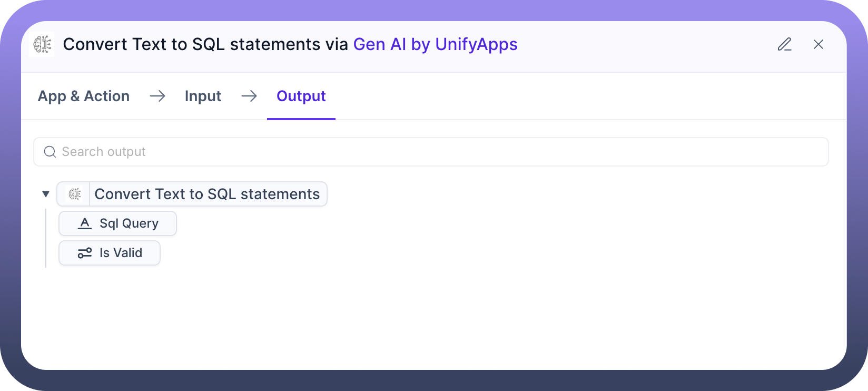
Task: Click the arrow between App & Action and Input
Action: pyautogui.click(x=157, y=96)
